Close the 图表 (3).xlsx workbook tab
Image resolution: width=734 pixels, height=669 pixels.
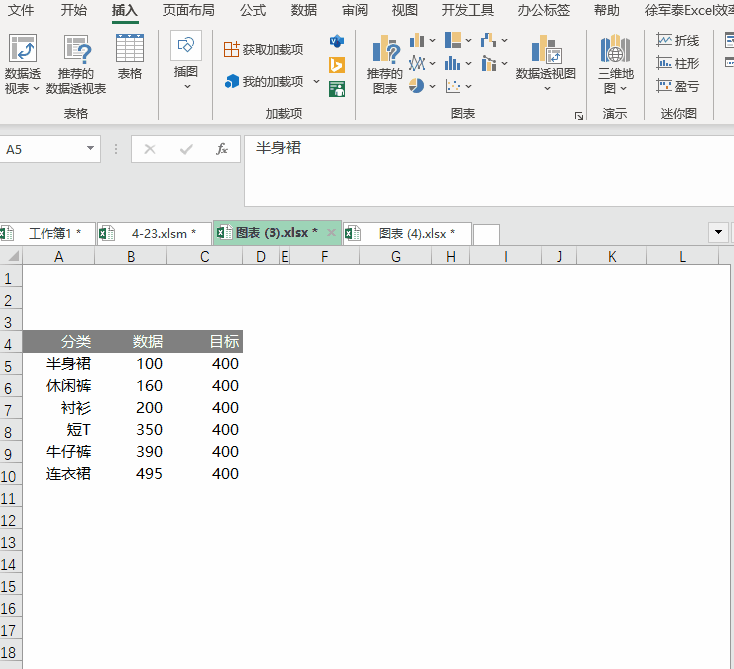pos(331,233)
